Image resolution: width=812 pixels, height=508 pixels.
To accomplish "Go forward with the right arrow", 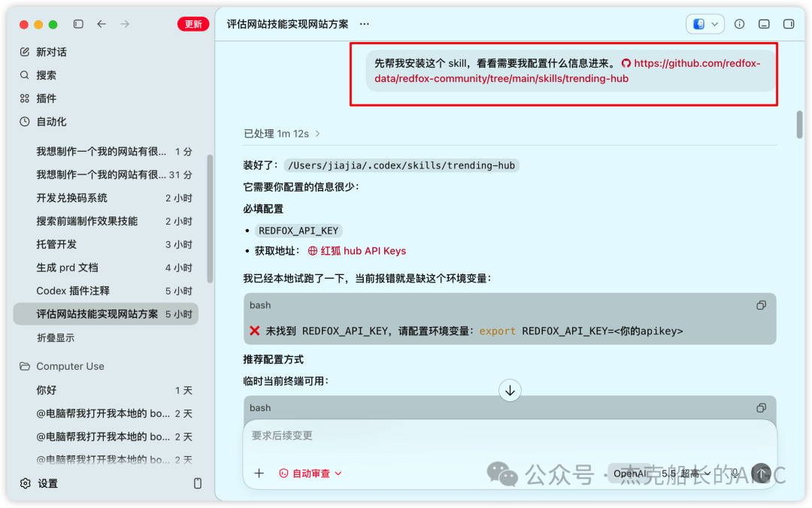I will pyautogui.click(x=125, y=24).
